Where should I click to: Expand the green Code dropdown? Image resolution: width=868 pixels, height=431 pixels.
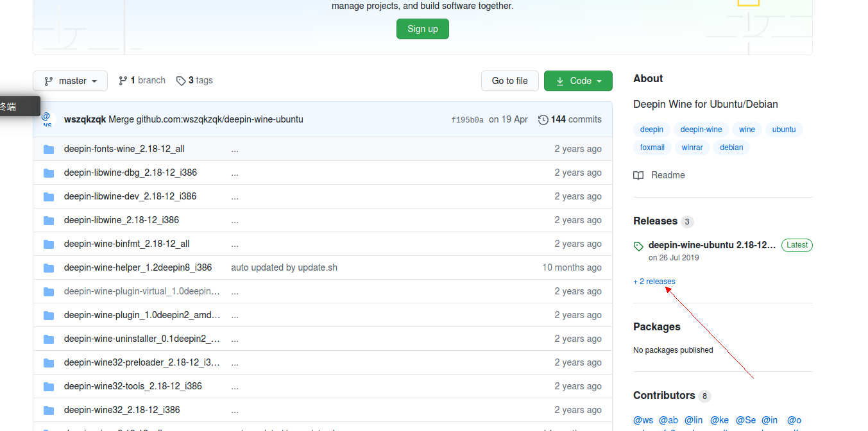578,81
